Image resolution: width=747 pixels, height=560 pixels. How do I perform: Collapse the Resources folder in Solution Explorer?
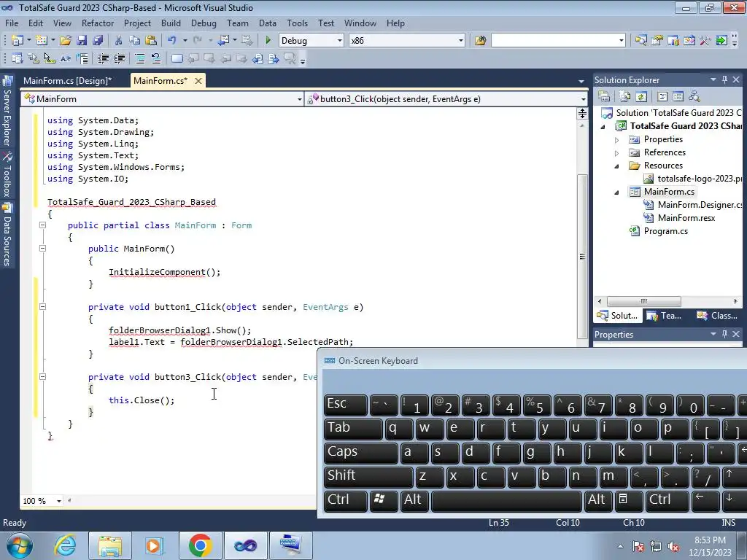[x=616, y=166]
